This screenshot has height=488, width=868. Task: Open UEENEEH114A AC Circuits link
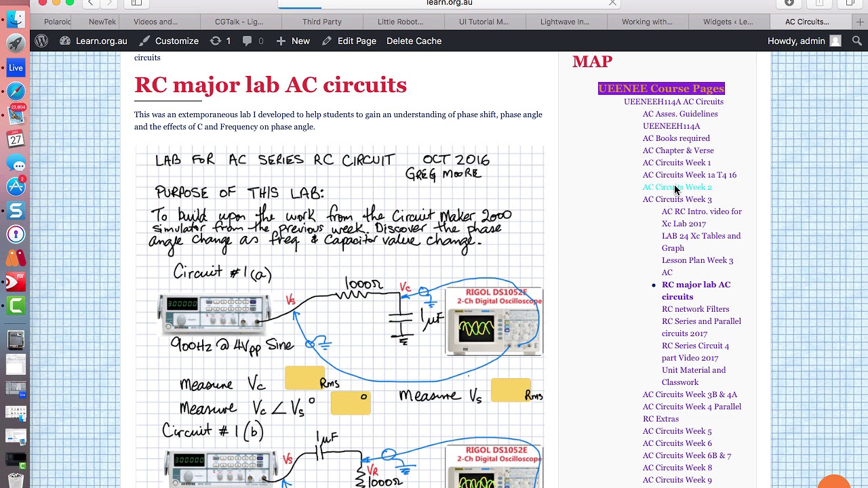pos(673,102)
